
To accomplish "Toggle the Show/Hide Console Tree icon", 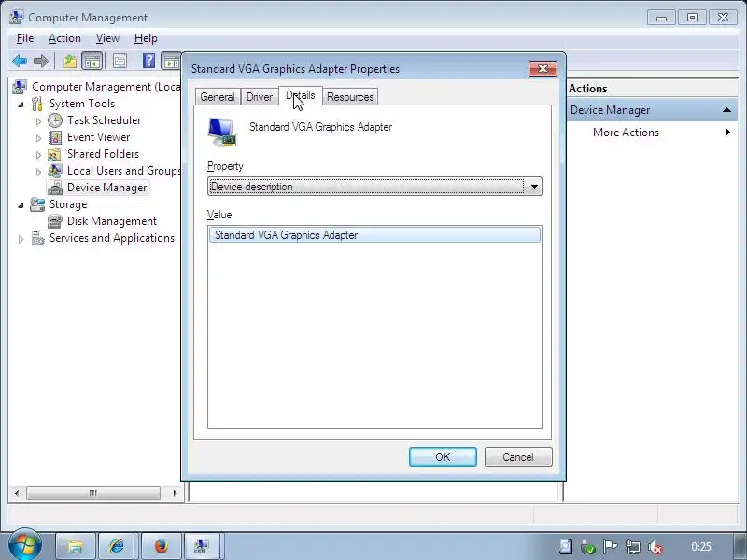I will [x=92, y=61].
